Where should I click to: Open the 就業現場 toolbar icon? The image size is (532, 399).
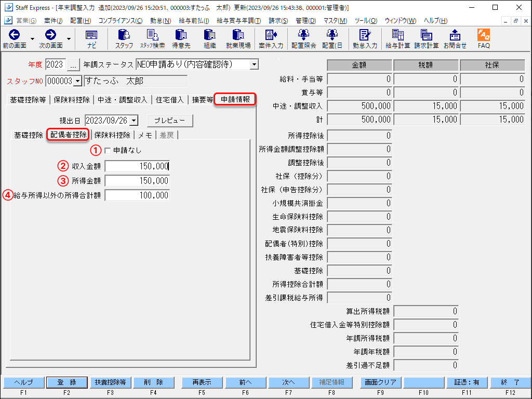pos(238,39)
